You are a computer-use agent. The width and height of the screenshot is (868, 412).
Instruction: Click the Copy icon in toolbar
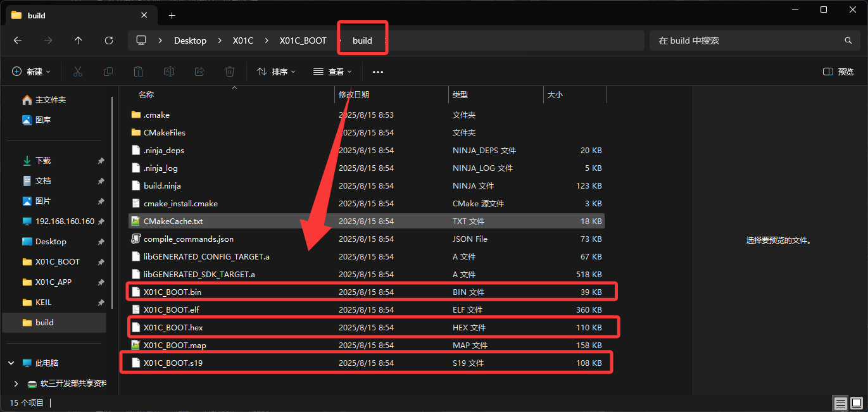108,72
